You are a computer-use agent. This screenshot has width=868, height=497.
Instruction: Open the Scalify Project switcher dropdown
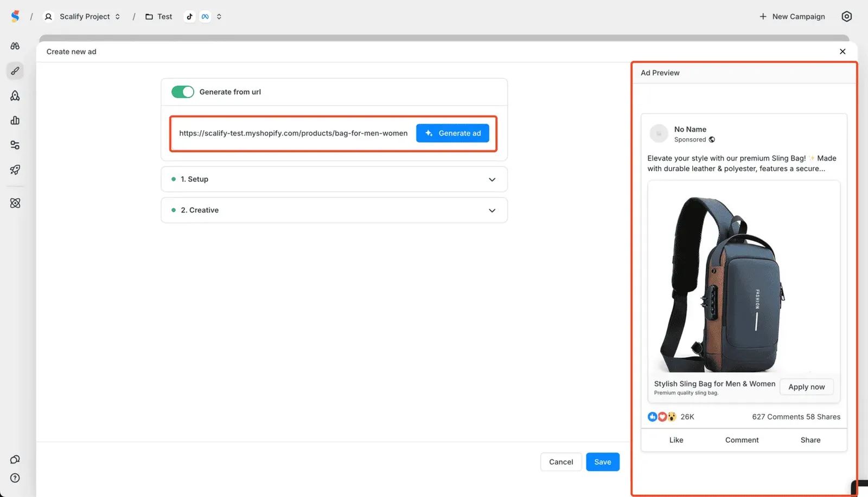click(118, 16)
